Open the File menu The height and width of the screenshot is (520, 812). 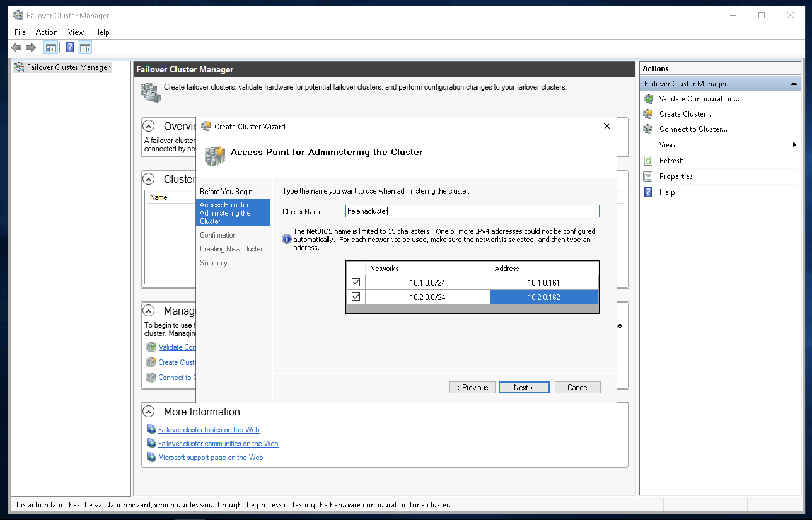click(x=20, y=32)
